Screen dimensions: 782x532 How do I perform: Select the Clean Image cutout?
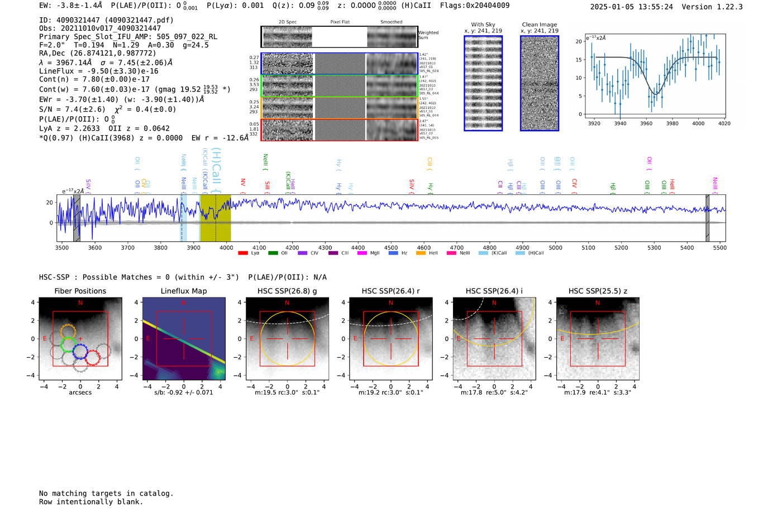click(540, 83)
